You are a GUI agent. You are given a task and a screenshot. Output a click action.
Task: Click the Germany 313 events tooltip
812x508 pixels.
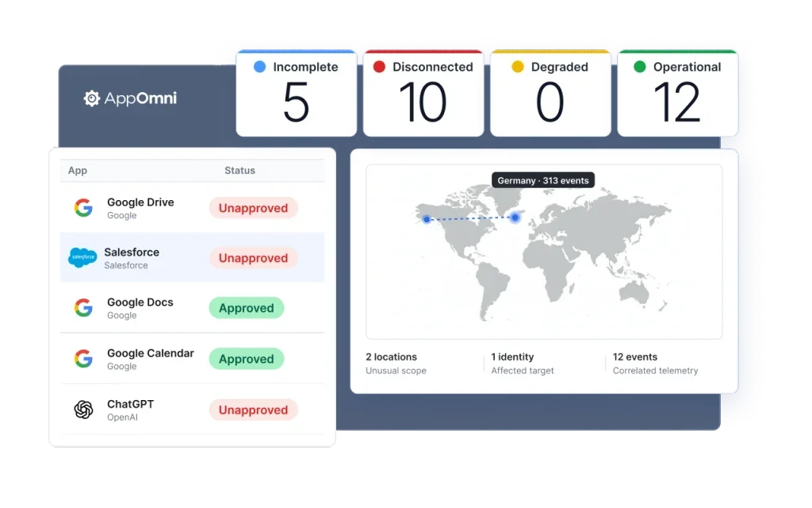543,180
